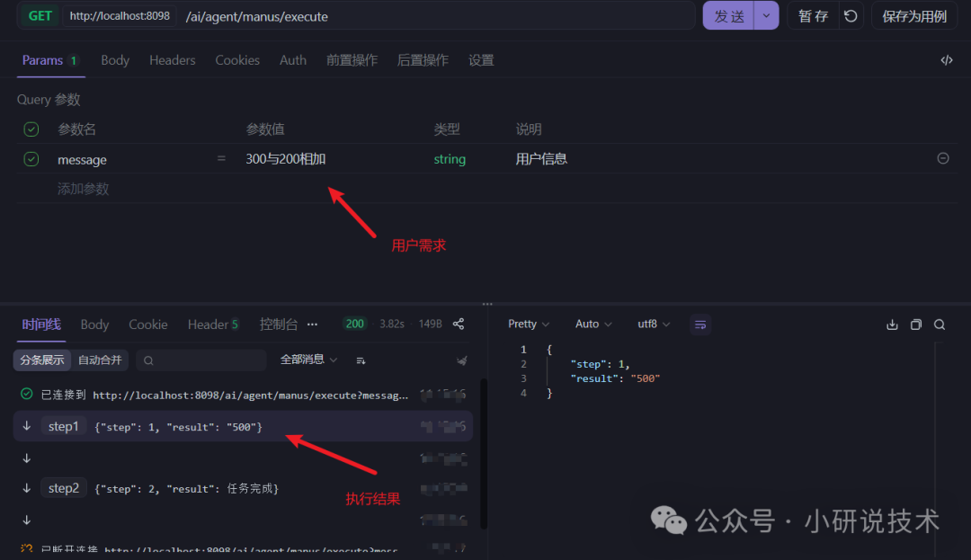This screenshot has height=560, width=971.
Task: Open the code view via </> icon
Action: pyautogui.click(x=946, y=59)
